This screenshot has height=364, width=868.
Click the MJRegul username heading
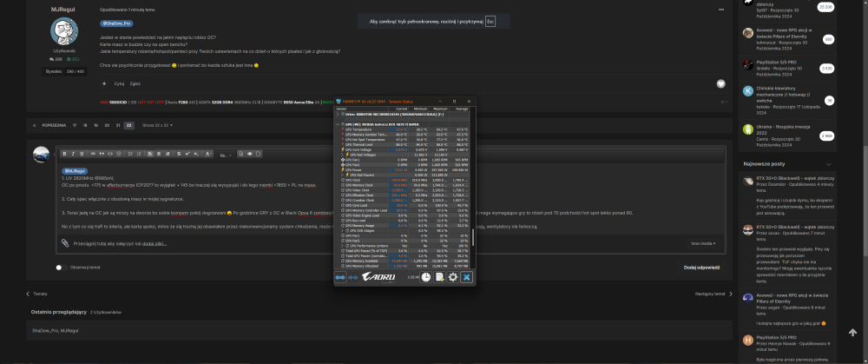[62, 10]
